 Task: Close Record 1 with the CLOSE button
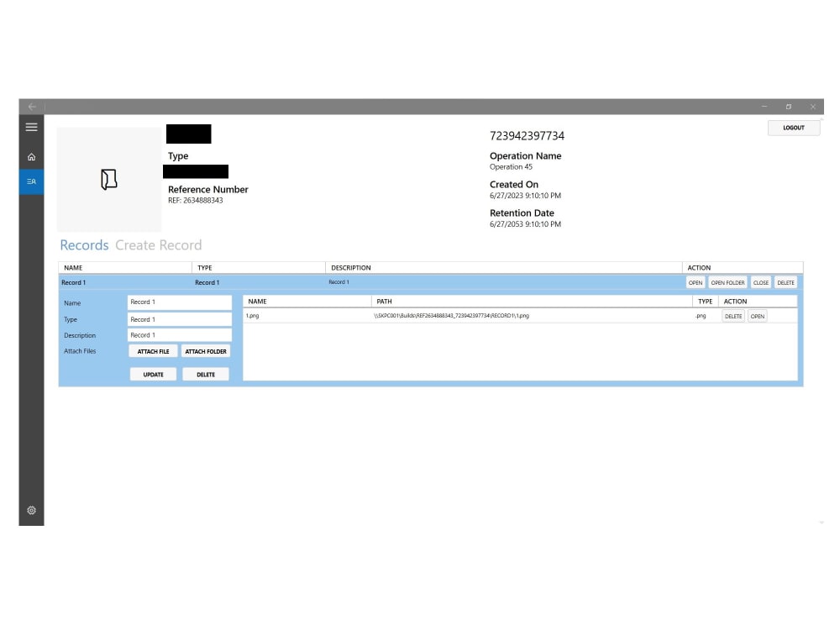pyautogui.click(x=760, y=282)
